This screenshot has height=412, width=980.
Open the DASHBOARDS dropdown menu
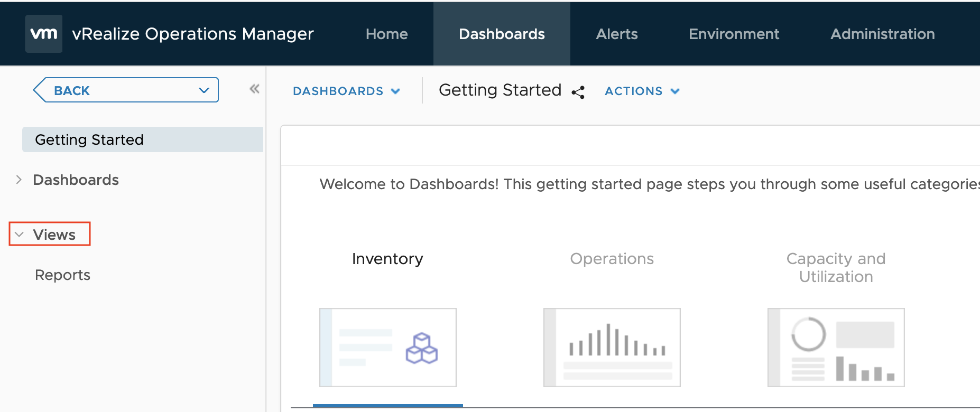(346, 91)
